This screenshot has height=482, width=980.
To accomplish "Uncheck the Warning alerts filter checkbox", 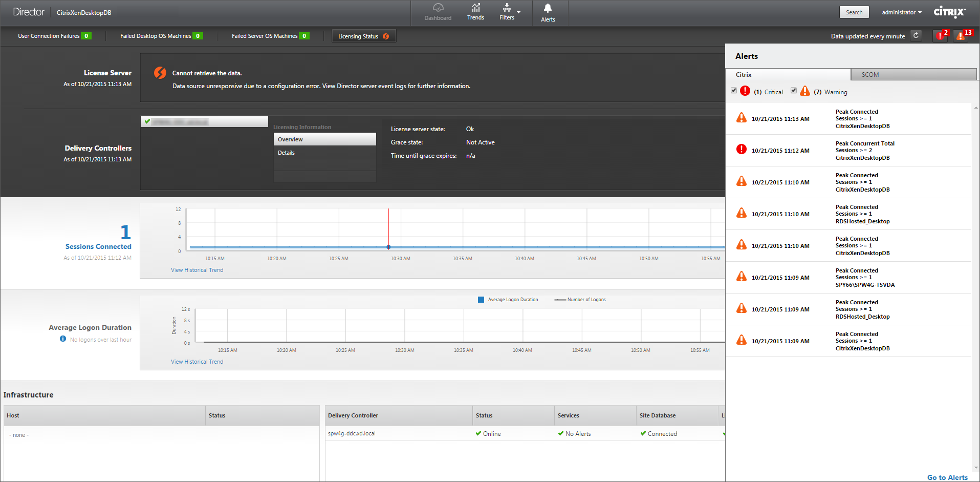I will click(794, 91).
